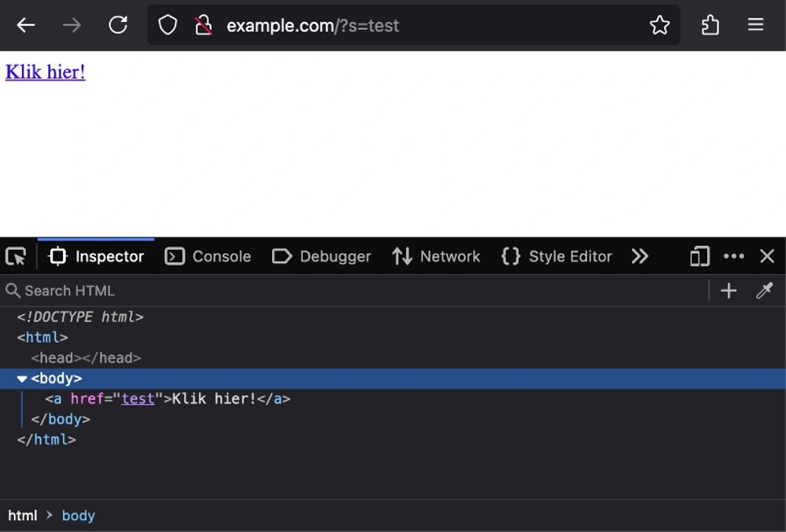The height and width of the screenshot is (532, 786).
Task: Show more devtools tabs chevron
Action: pyautogui.click(x=640, y=256)
